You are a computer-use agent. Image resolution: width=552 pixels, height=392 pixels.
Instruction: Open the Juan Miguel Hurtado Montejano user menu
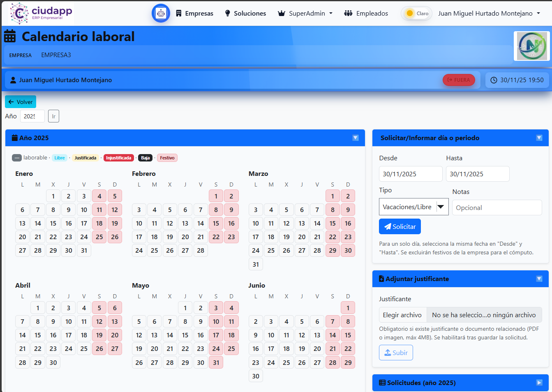[x=490, y=13]
